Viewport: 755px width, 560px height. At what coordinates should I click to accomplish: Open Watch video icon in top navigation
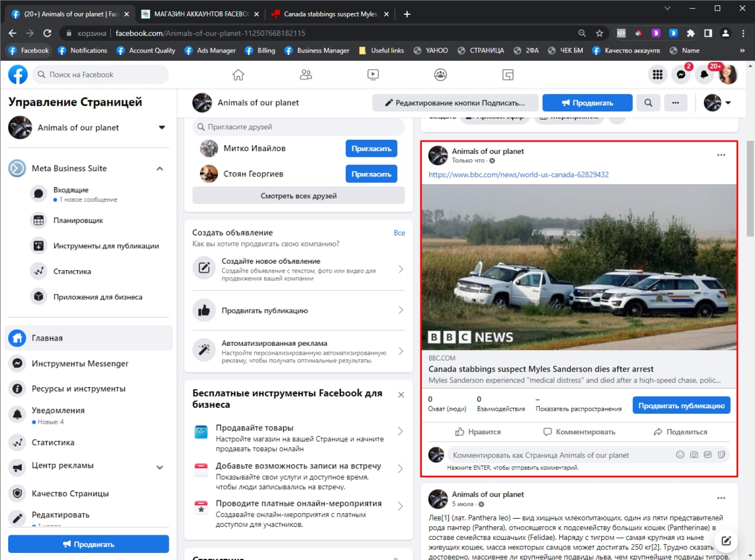[373, 74]
